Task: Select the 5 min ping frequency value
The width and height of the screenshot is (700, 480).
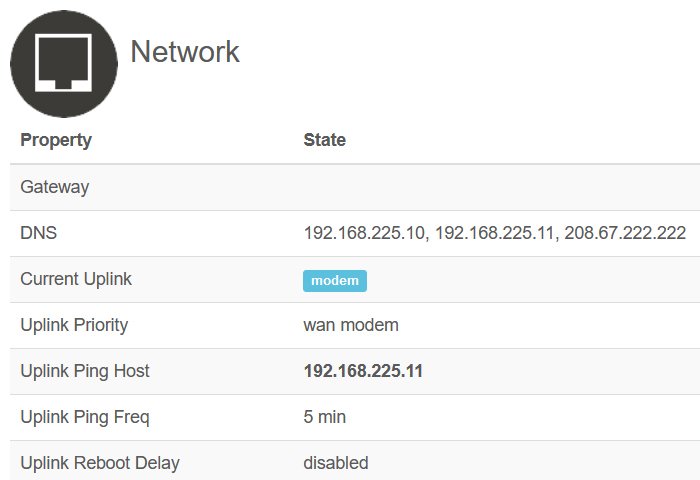Action: tap(325, 417)
